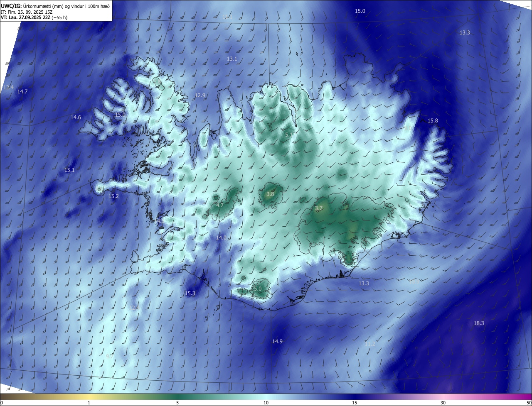The image size is (532, 406).
Task: Click the valid time line "VT: Lau. 27.09.2025 22Z"
Action: click(x=26, y=17)
